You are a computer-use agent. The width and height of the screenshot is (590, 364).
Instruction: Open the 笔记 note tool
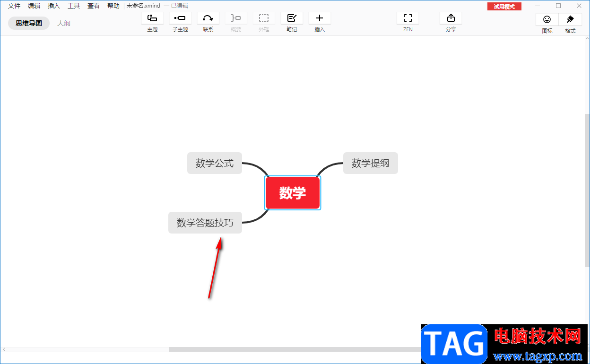tap(292, 18)
